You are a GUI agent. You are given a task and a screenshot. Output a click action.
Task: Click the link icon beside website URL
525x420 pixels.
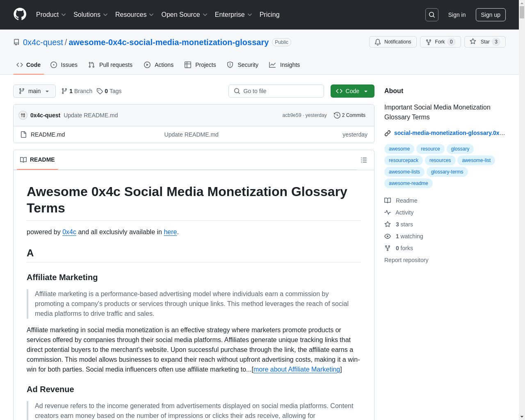click(x=388, y=133)
